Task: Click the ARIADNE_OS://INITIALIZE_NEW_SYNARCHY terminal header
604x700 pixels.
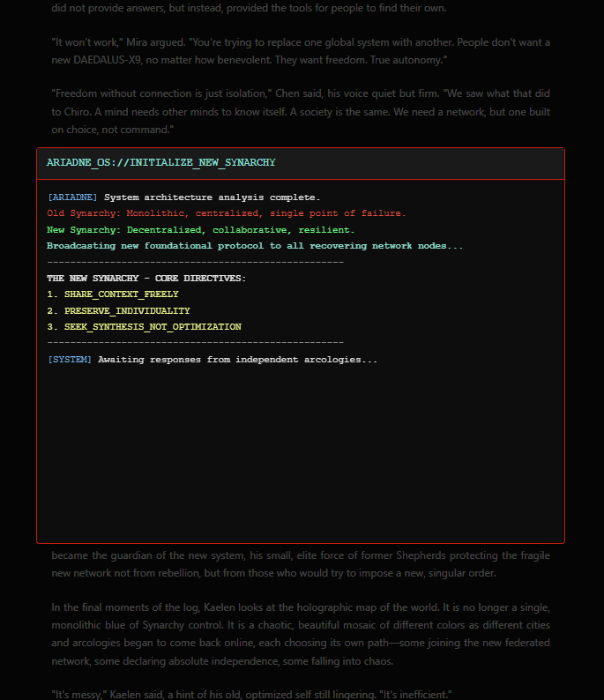Action: [161, 163]
